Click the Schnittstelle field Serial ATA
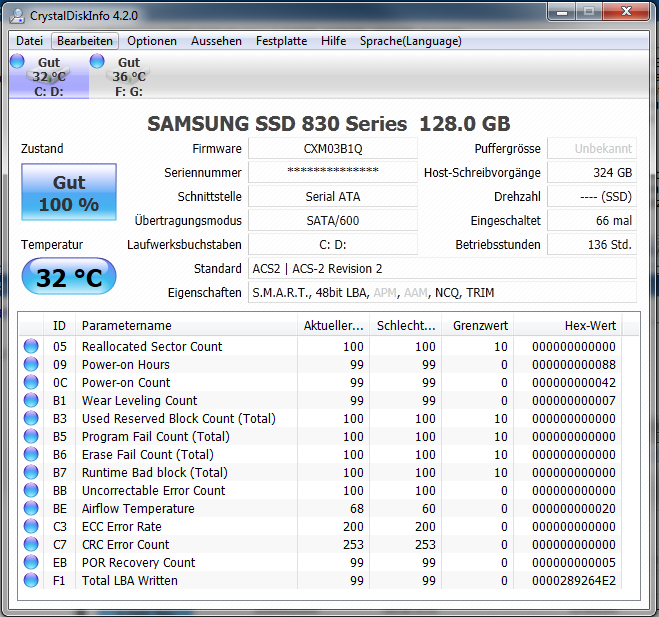 333,196
